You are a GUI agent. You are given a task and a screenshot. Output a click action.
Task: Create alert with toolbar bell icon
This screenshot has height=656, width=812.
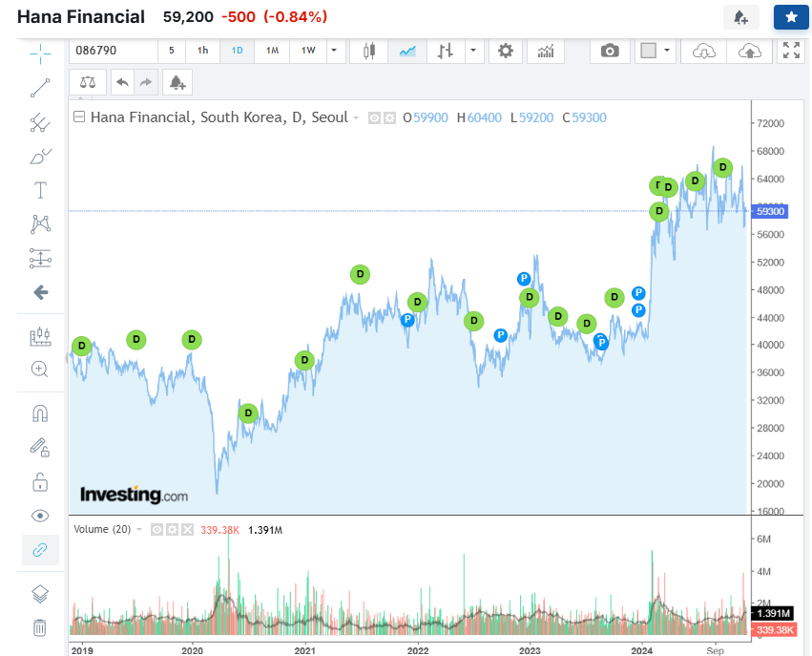coord(177,82)
